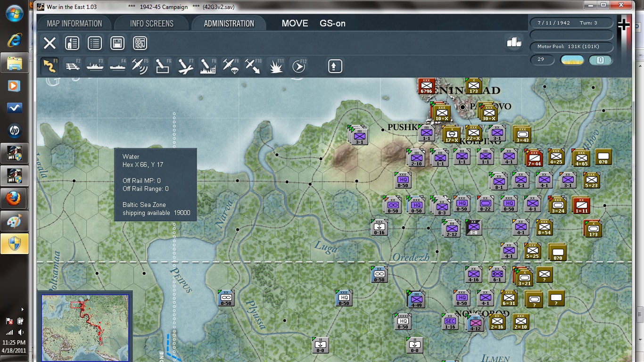Switch to F2 rail movement mode

pos(72,66)
